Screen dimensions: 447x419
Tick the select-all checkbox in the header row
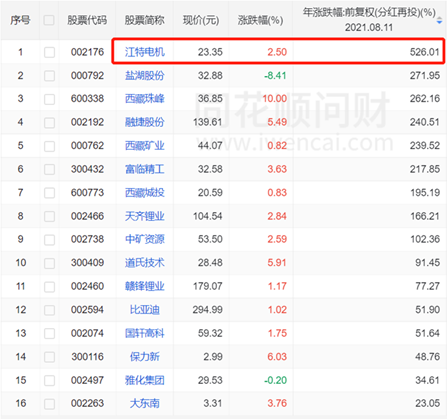[x=49, y=20]
